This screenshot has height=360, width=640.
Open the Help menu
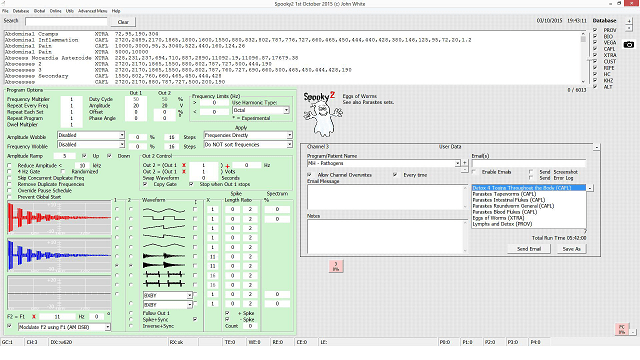click(x=116, y=11)
